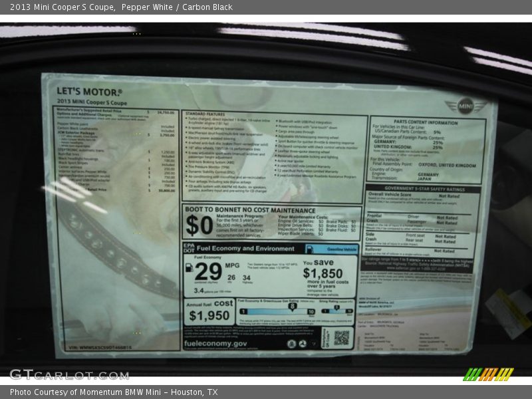This screenshot has height=399, width=532.
Task: Click the fuel pump icon beside 29 MPG
Action: coord(189,268)
